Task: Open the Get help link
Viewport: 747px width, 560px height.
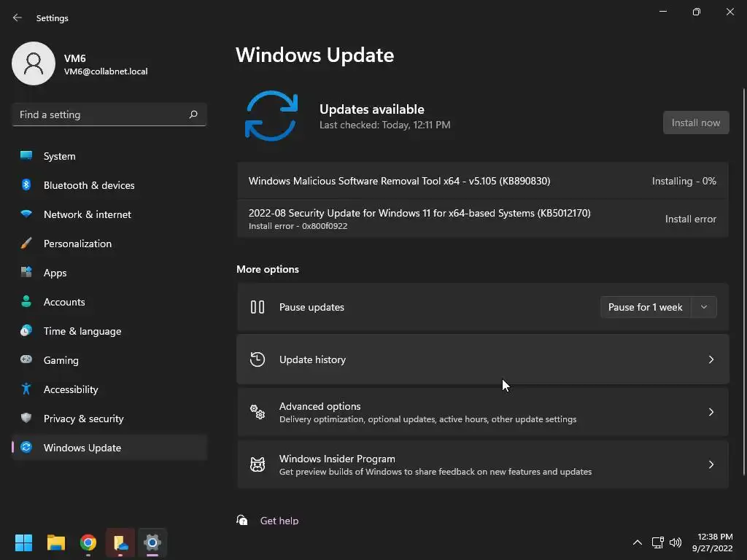Action: (x=279, y=521)
